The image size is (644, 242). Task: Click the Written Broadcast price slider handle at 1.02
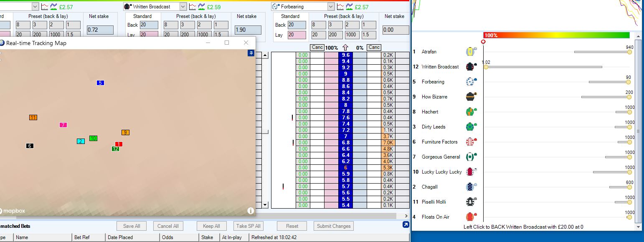[486, 67]
